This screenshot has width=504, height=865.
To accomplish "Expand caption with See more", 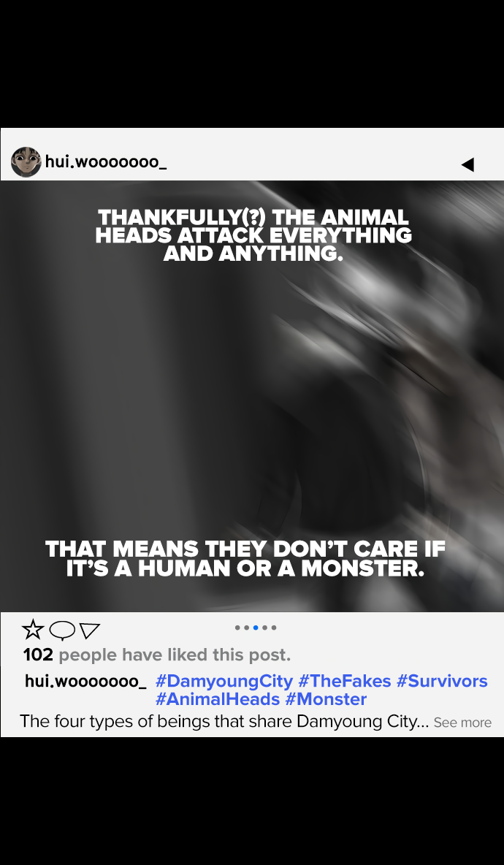I will coord(462,723).
